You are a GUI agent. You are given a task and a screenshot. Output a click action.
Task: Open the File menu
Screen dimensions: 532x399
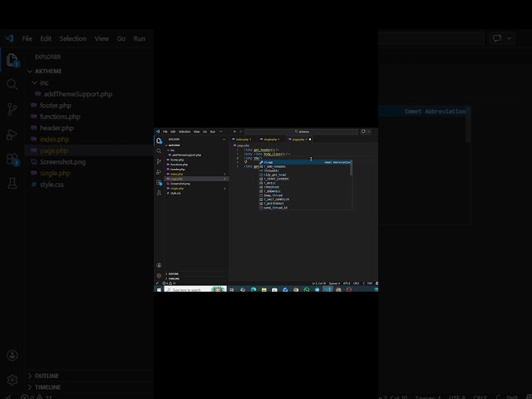click(x=165, y=131)
